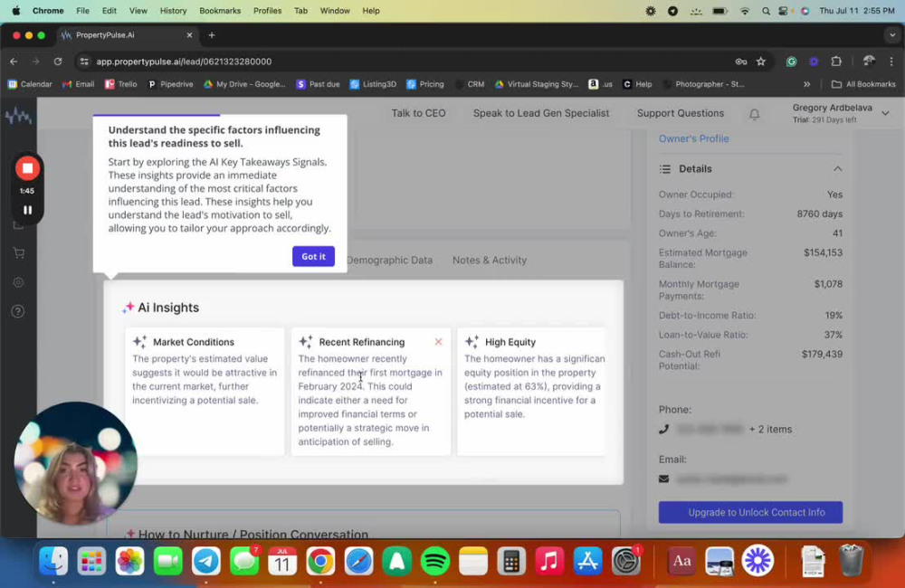
Task: Switch to the Notes & Activity tab
Action: pyautogui.click(x=490, y=261)
